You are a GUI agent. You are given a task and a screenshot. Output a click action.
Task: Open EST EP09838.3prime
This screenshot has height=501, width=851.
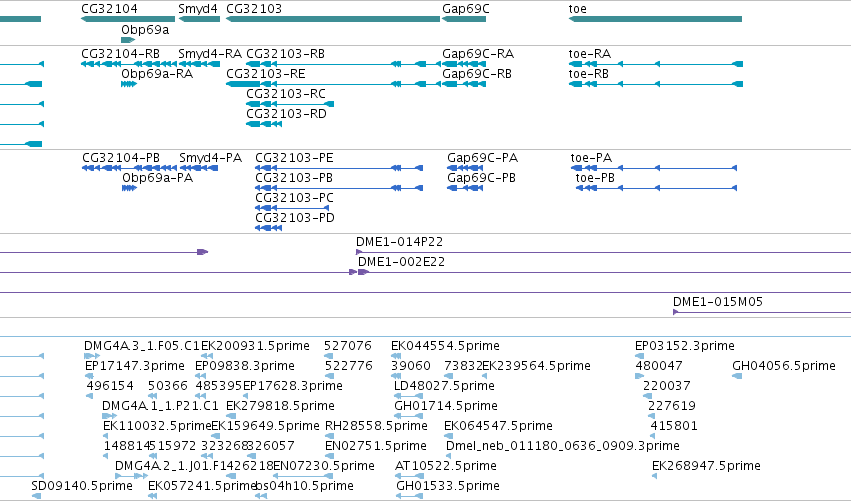(245, 366)
